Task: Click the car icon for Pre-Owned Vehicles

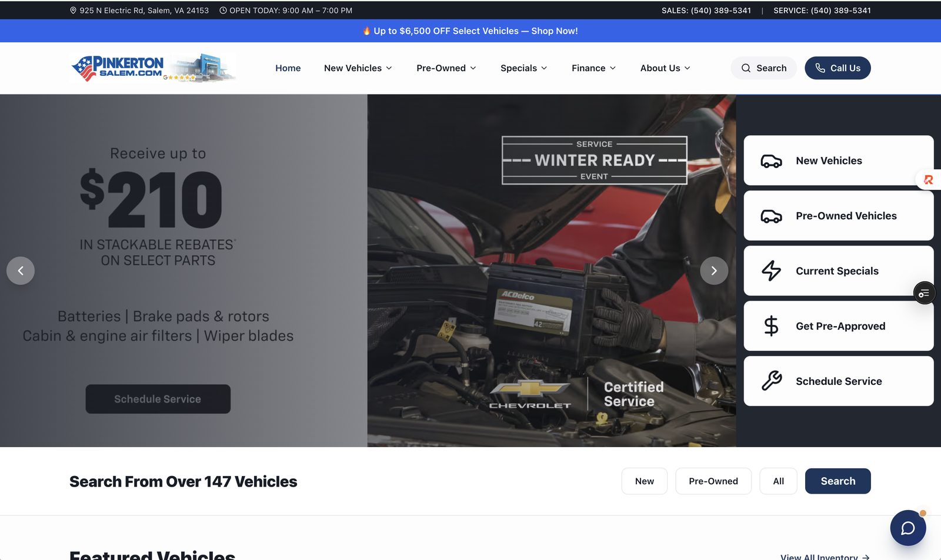Action: pyautogui.click(x=771, y=216)
